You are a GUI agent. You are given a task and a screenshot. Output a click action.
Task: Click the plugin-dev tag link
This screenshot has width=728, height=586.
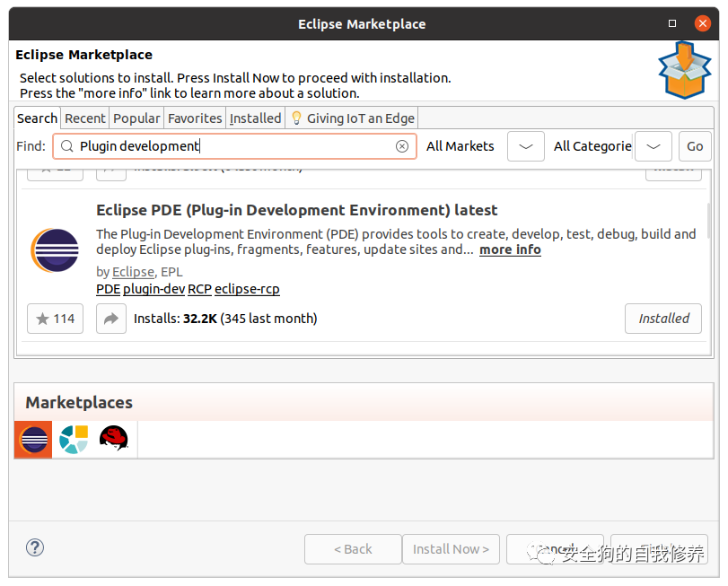154,289
